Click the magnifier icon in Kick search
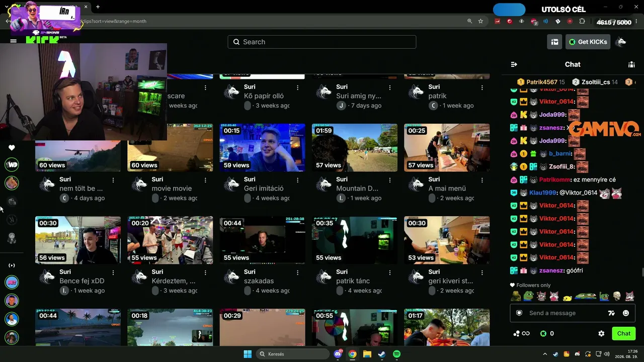The width and height of the screenshot is (644, 362). coord(236,42)
